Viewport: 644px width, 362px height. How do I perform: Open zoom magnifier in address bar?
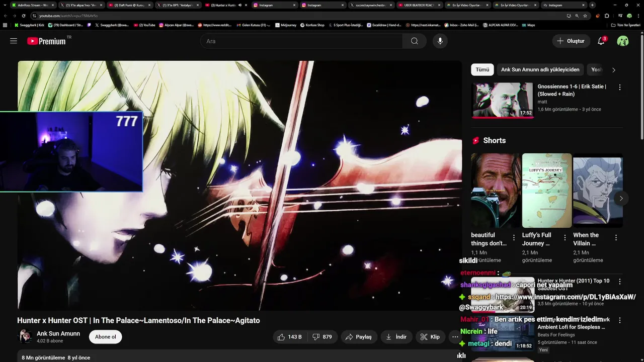577,16
